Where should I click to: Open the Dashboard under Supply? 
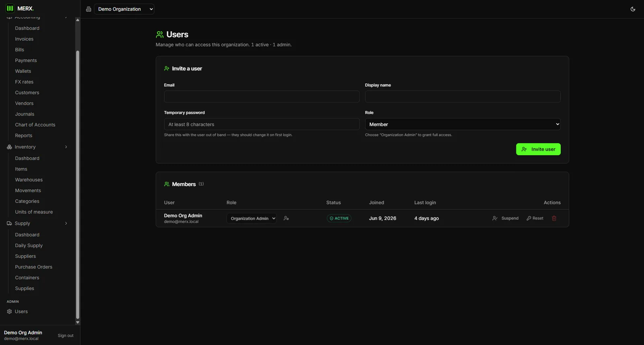click(27, 235)
